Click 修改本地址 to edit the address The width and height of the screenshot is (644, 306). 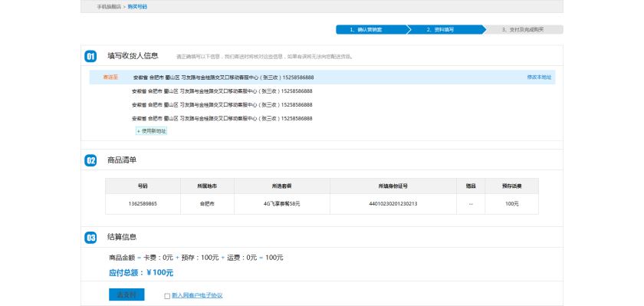[539, 77]
